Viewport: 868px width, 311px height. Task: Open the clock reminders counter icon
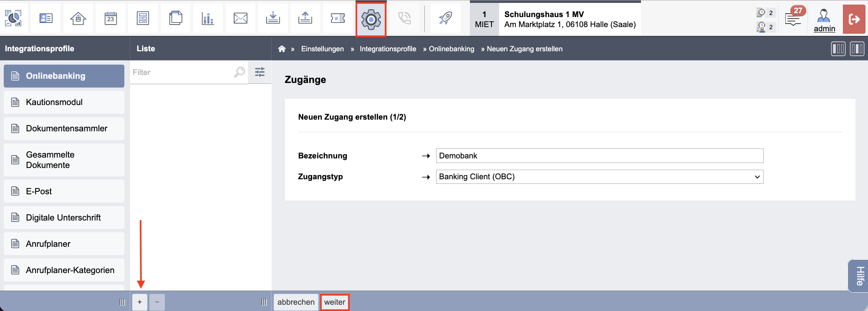[x=762, y=13]
